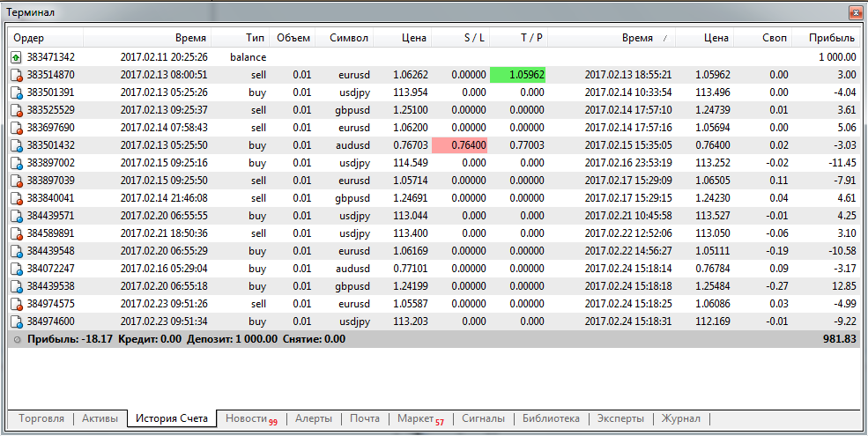Click profit value -10.58
The image size is (868, 436).
pos(843,251)
